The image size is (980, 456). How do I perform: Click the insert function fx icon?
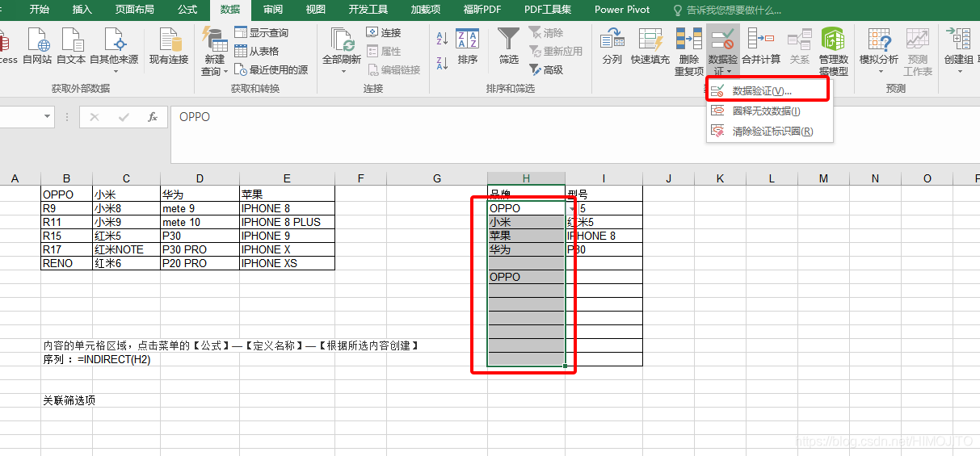click(x=153, y=117)
